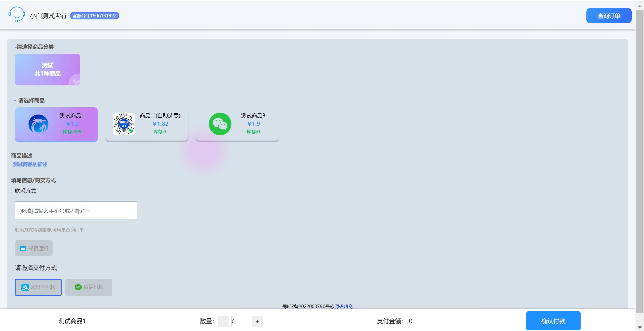Open the 查询订单 order lookup button

(x=609, y=16)
